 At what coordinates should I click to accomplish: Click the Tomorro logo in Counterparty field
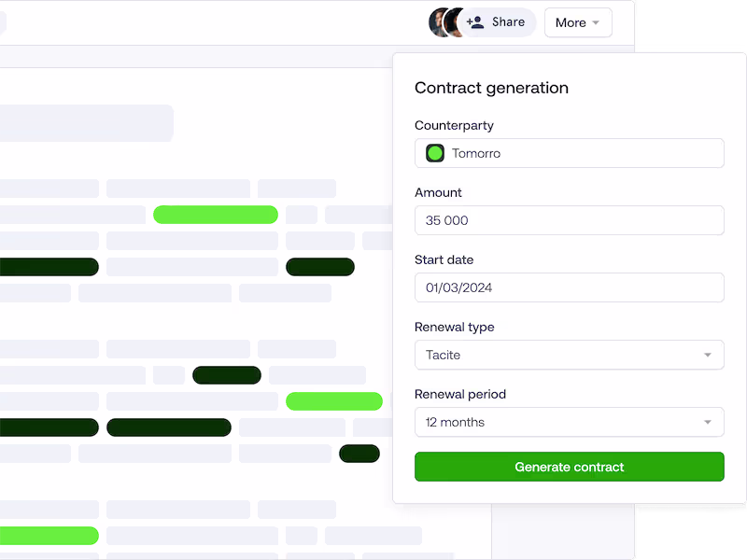point(433,152)
